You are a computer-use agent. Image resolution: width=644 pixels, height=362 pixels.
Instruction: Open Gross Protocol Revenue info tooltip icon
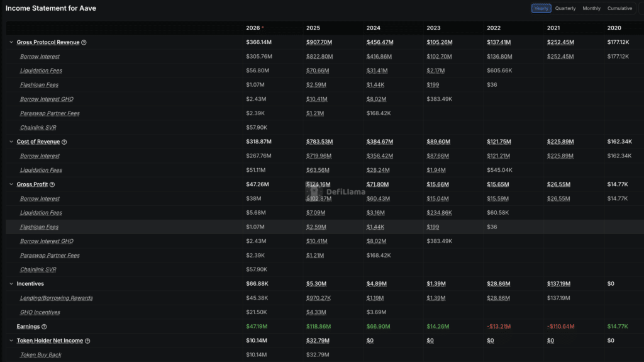[x=84, y=42]
